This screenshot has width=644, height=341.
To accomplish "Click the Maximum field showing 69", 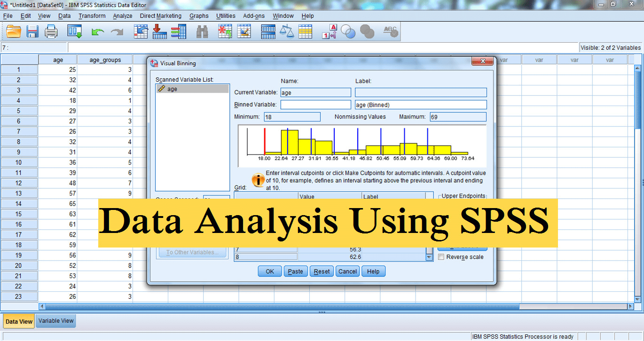I will [x=457, y=117].
